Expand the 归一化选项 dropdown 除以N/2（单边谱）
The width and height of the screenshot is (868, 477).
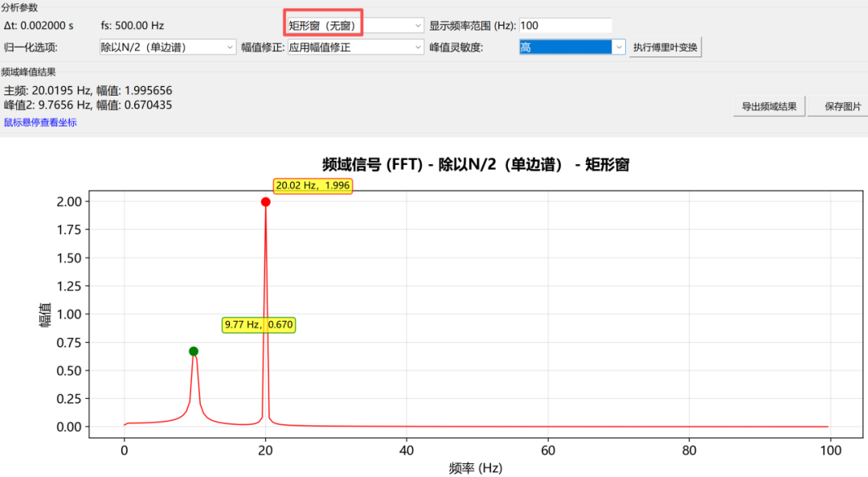[x=168, y=47]
